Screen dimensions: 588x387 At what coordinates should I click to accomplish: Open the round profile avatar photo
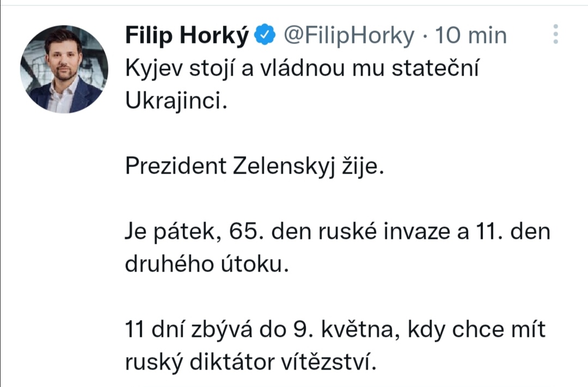tap(64, 69)
